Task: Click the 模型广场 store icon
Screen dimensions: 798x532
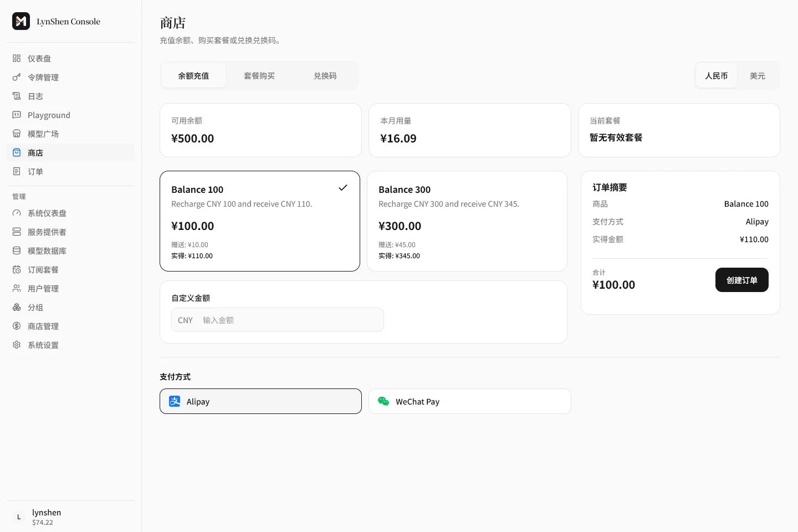Action: coord(17,134)
